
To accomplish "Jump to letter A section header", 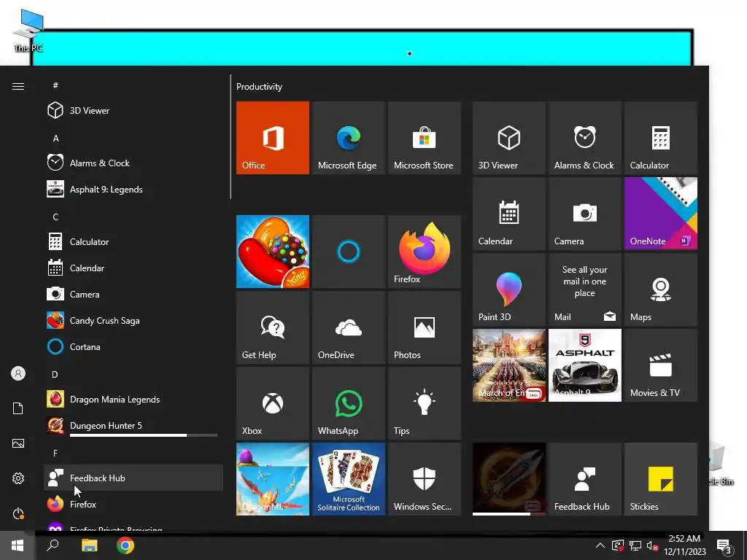I will click(x=55, y=139).
